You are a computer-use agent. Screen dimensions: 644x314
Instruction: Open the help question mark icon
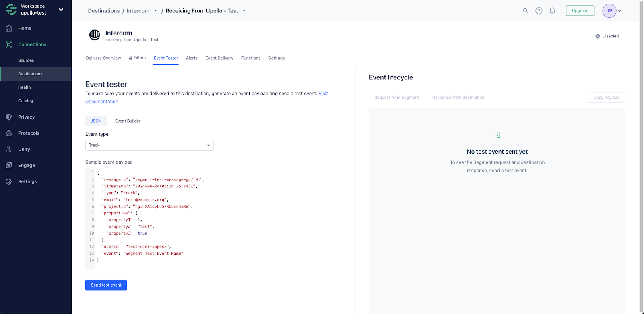pyautogui.click(x=539, y=11)
